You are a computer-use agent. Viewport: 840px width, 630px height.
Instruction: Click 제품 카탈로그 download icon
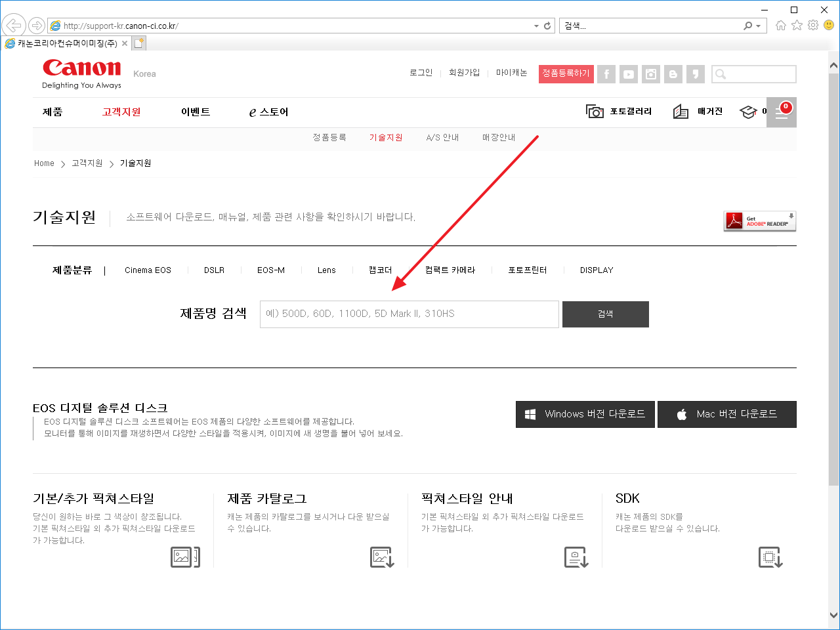click(x=382, y=557)
